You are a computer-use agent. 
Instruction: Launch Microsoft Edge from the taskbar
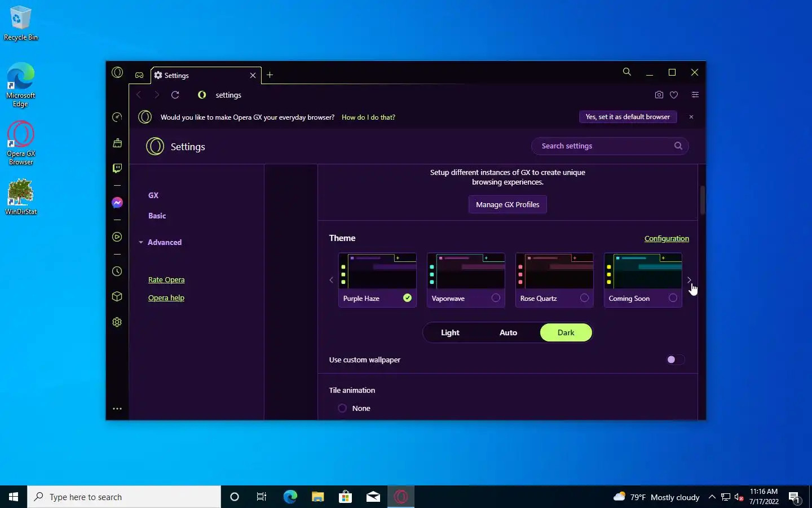point(290,497)
